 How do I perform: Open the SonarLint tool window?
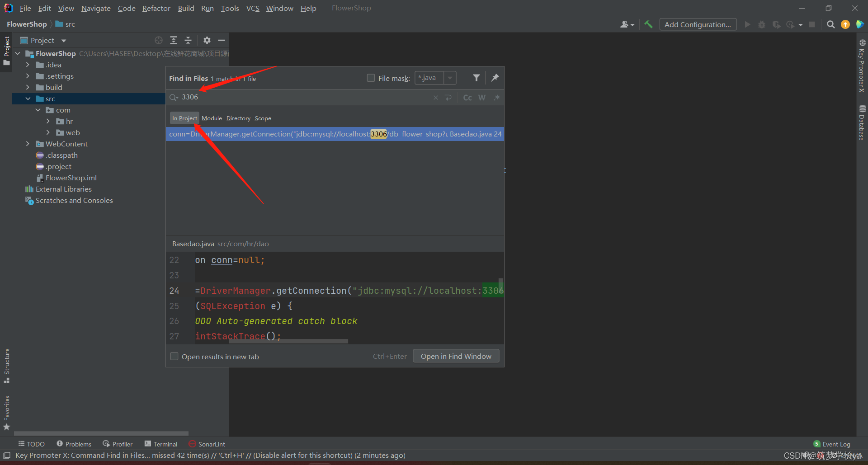click(x=207, y=444)
